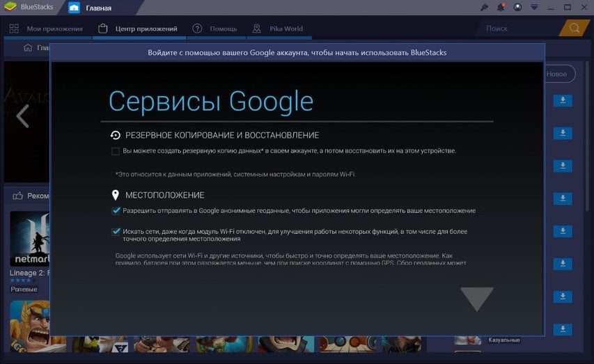
Task: Click the orange search magnifier button
Action: (575, 29)
